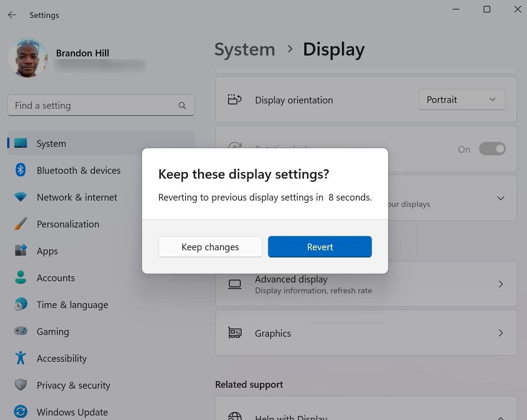Open Advanced display monitor icon
The width and height of the screenshot is (527, 420).
tap(235, 284)
